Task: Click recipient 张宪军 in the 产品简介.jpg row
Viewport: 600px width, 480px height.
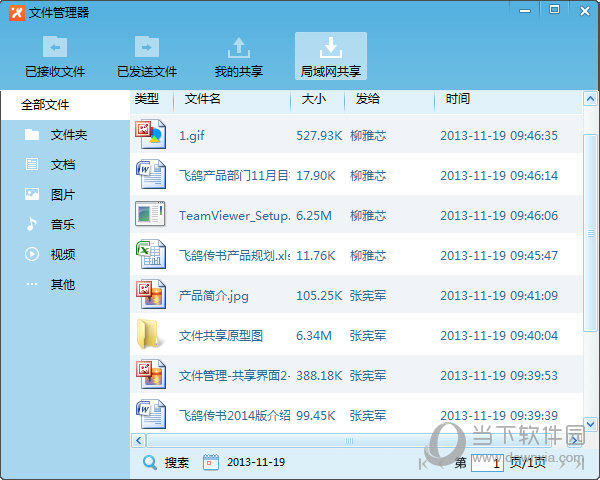Action: 368,296
